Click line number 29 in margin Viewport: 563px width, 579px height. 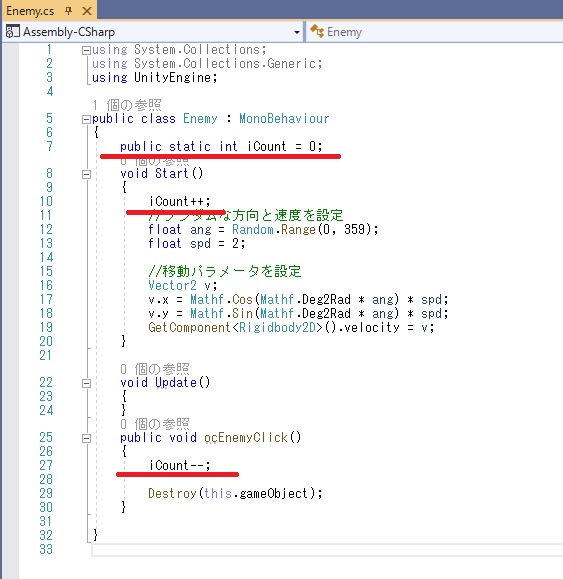[x=46, y=493]
